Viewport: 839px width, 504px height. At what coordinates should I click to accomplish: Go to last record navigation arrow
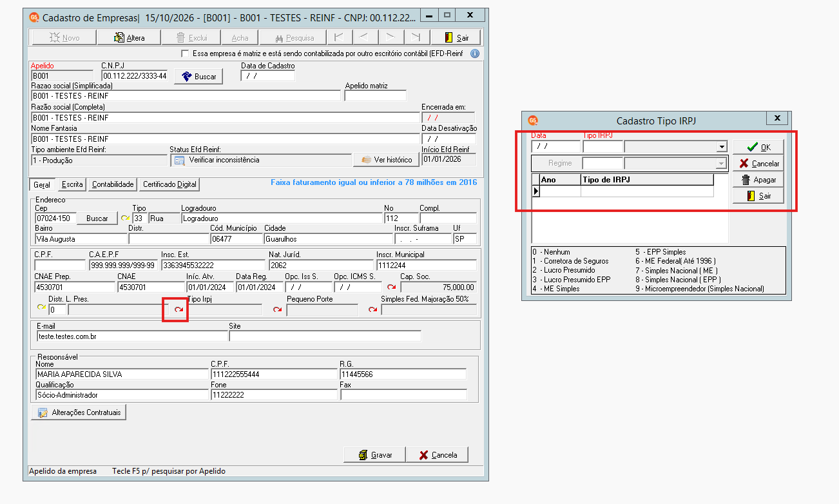[x=416, y=37]
